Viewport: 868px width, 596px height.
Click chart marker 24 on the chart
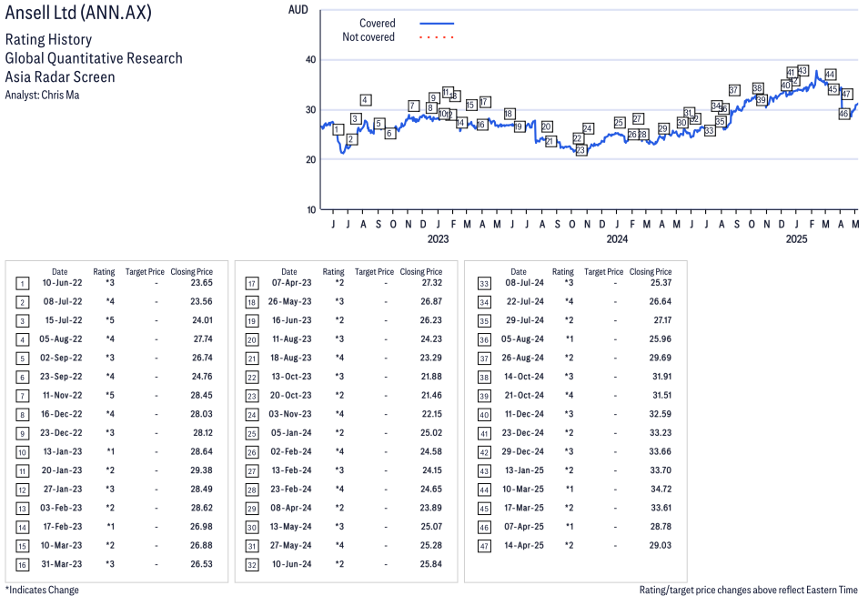click(588, 128)
